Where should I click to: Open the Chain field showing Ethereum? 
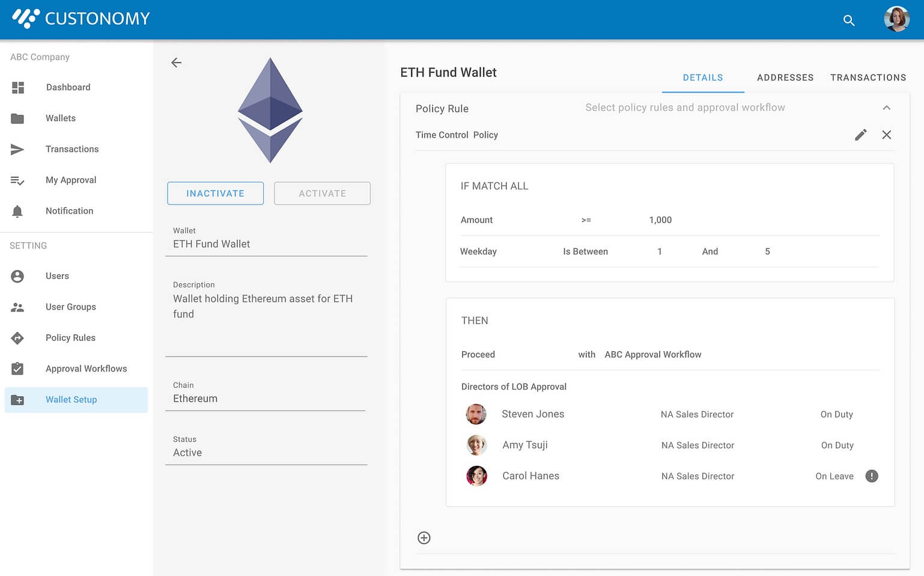tap(265, 399)
